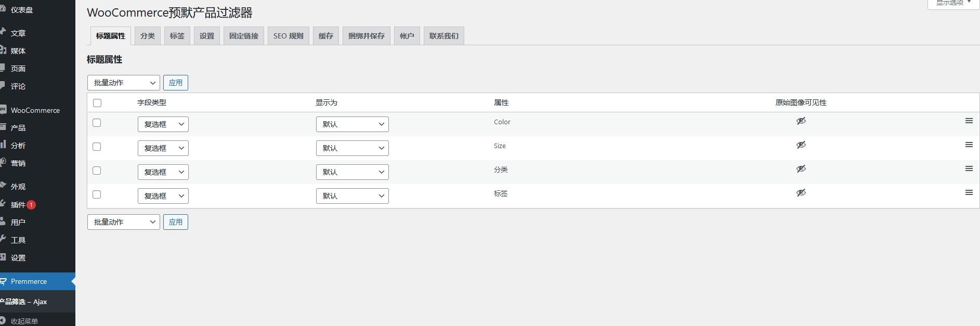980x326 pixels.
Task: Toggle original image visibility for 分类 row
Action: (x=801, y=169)
